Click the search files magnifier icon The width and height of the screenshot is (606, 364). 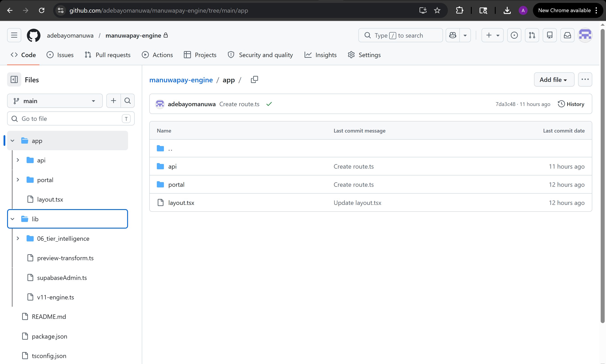tap(127, 100)
